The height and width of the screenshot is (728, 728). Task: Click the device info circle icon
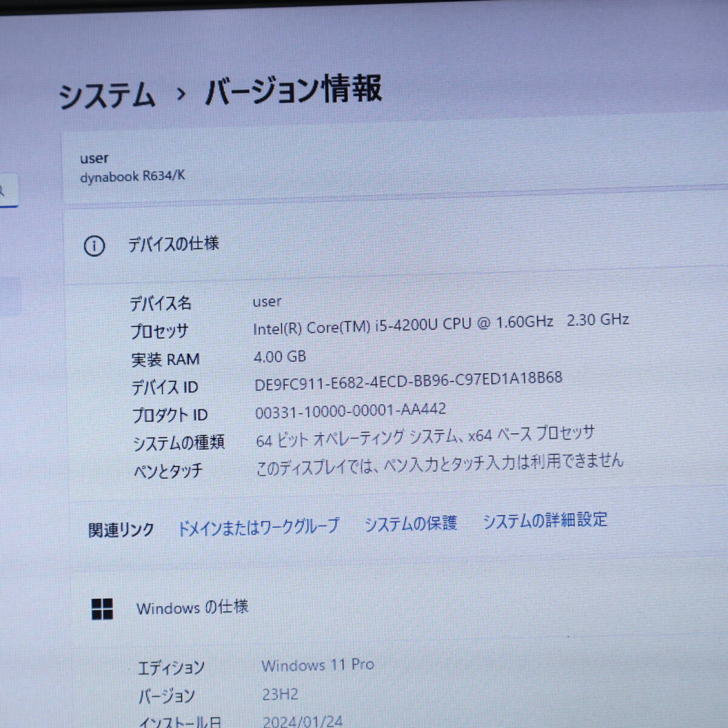tap(94, 246)
